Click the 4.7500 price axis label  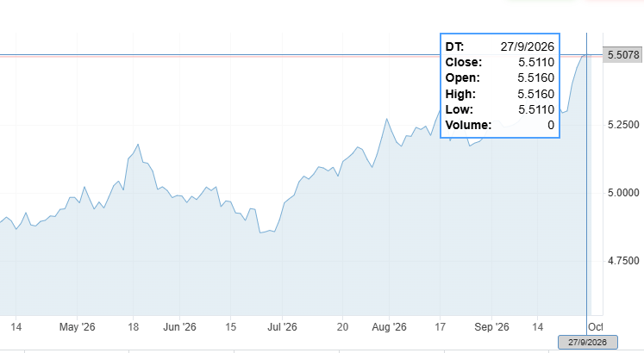623,261
